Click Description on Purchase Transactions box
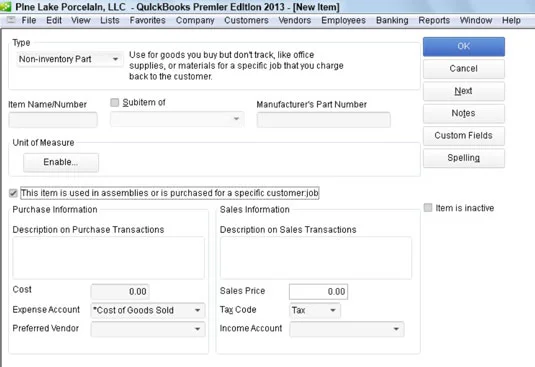 pyautogui.click(x=109, y=258)
